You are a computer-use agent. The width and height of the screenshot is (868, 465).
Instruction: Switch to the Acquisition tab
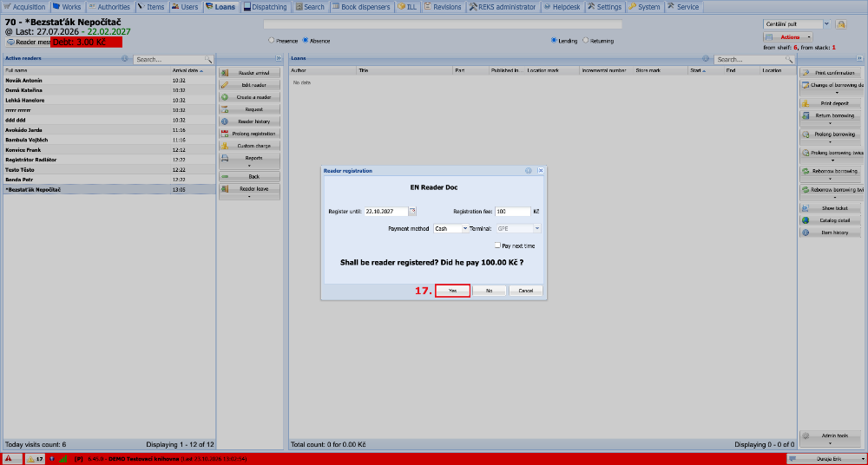(x=25, y=7)
